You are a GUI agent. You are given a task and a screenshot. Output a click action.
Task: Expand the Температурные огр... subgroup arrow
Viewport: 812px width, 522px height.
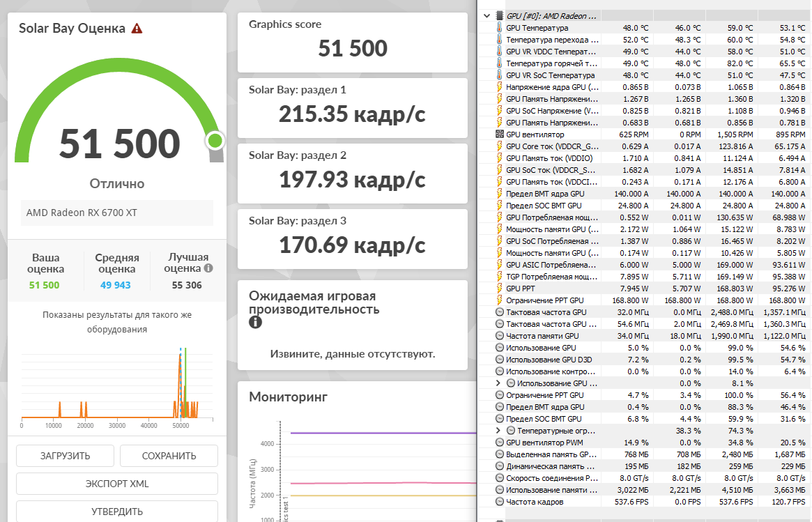click(x=498, y=430)
